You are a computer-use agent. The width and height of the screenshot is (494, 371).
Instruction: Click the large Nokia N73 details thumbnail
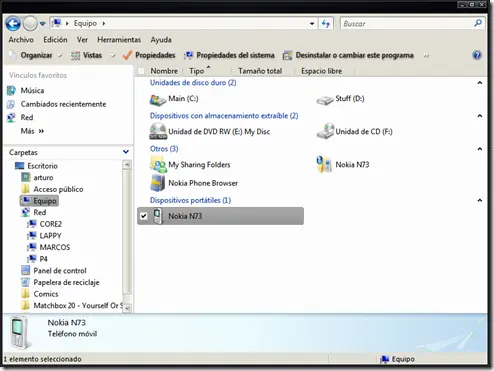click(20, 333)
